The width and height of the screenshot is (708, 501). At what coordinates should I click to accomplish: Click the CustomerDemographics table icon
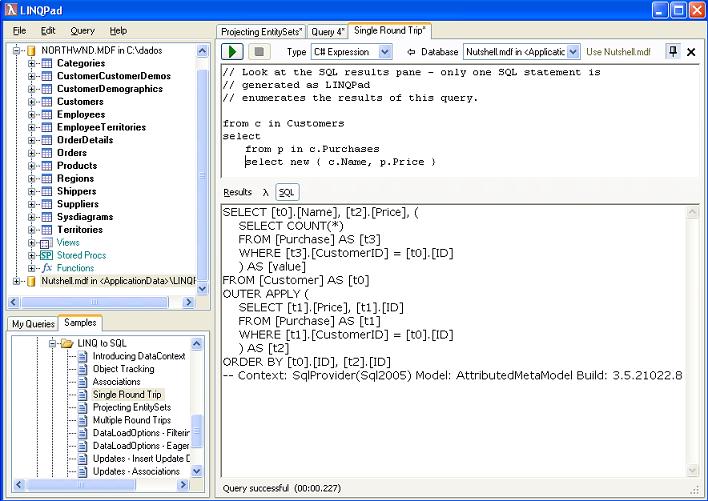(47, 89)
